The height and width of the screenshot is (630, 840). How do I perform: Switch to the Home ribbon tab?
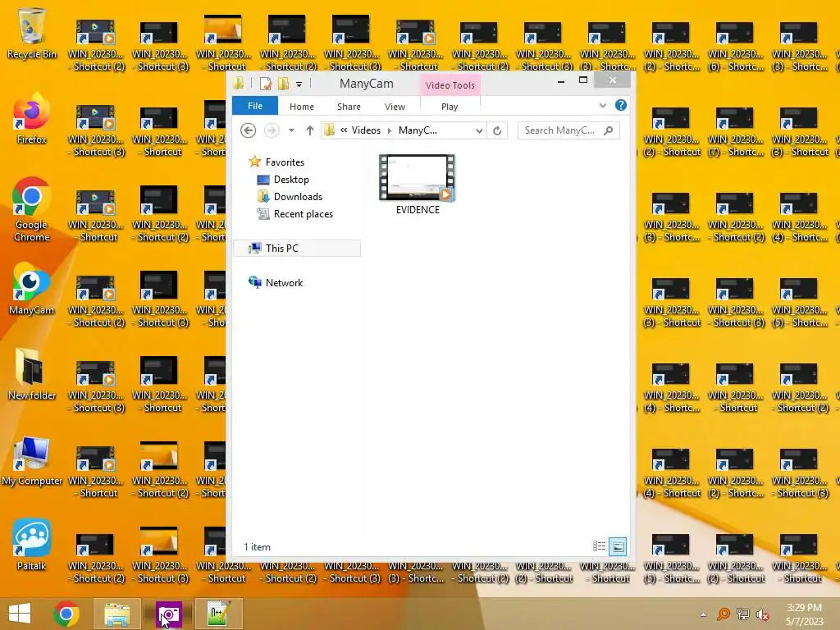click(x=302, y=107)
